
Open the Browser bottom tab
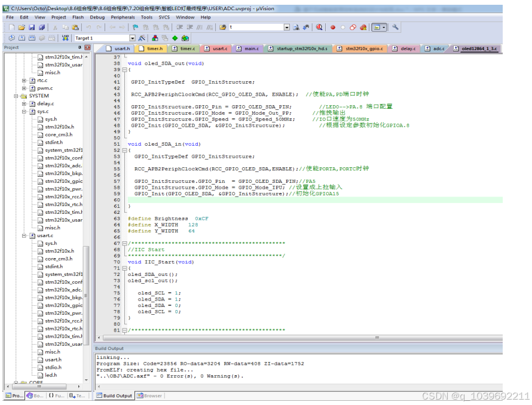click(149, 396)
